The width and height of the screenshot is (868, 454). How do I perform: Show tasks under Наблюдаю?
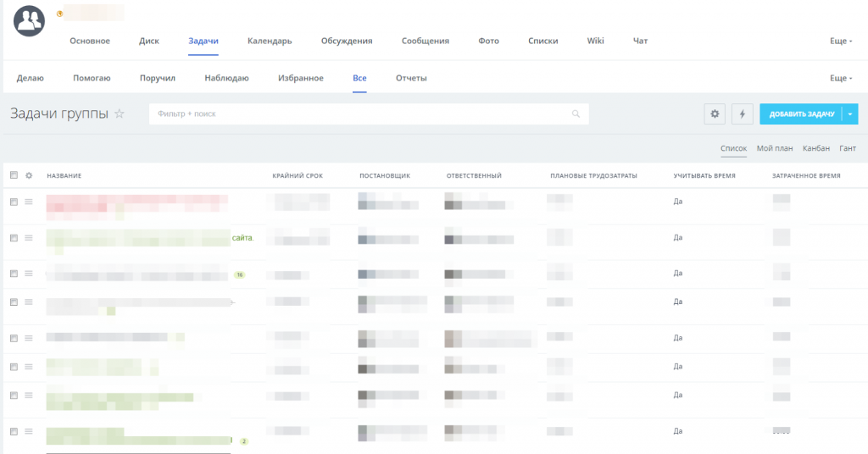tap(226, 78)
